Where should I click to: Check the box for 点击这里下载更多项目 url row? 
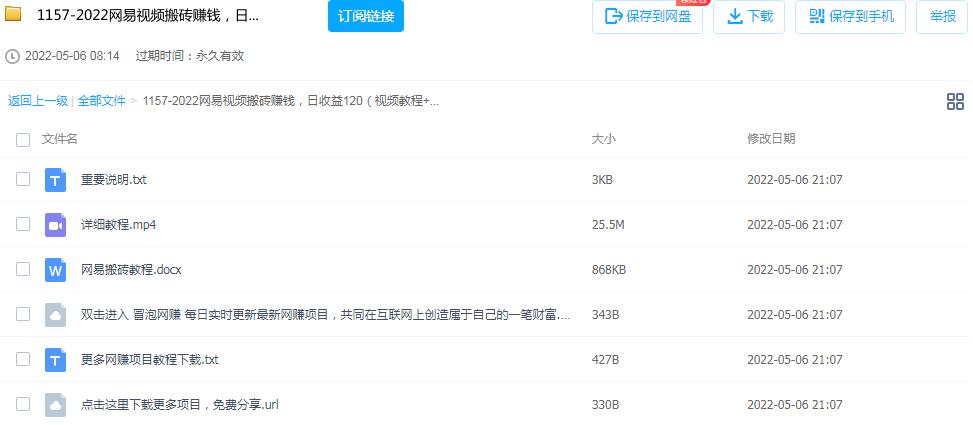point(23,404)
